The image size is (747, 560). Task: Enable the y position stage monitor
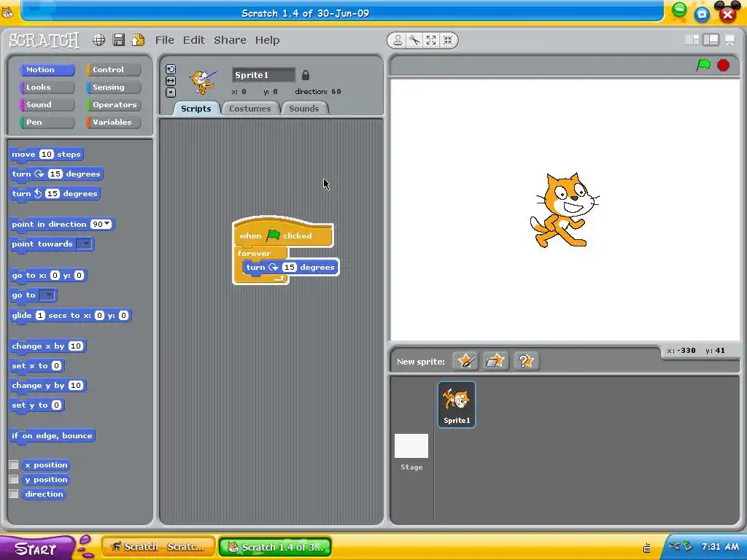click(x=14, y=479)
